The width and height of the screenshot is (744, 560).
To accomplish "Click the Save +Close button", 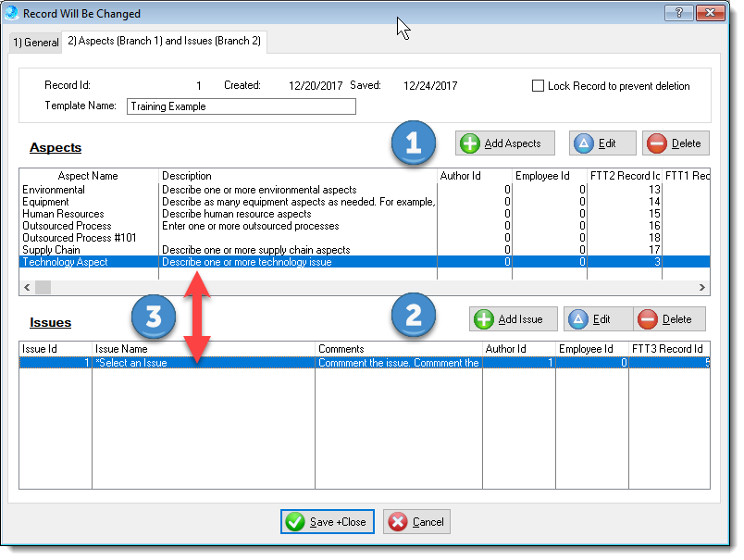I will pos(327,521).
